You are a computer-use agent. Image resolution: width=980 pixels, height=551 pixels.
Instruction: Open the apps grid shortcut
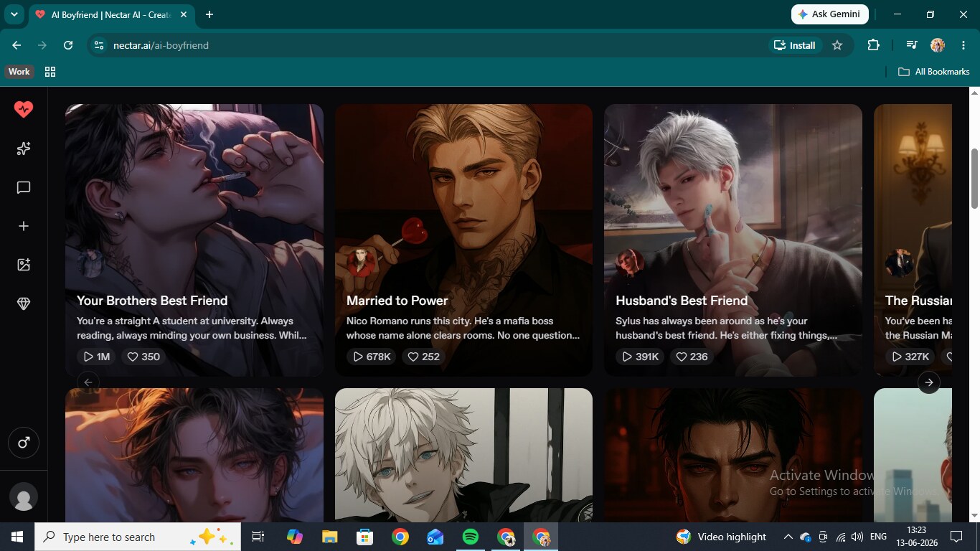coord(50,72)
